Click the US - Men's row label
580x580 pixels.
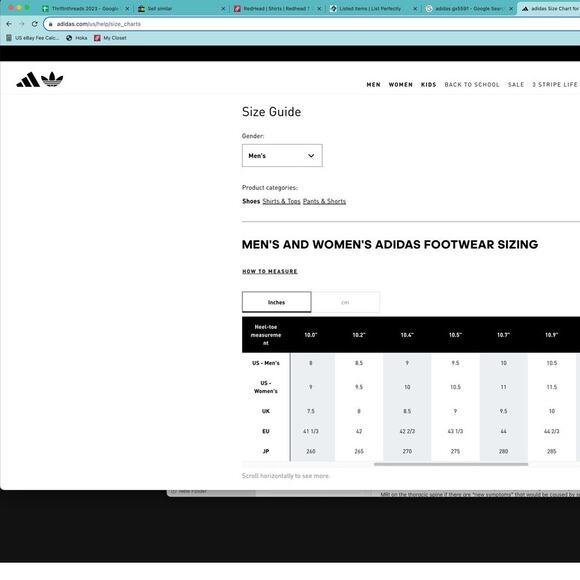click(x=266, y=363)
